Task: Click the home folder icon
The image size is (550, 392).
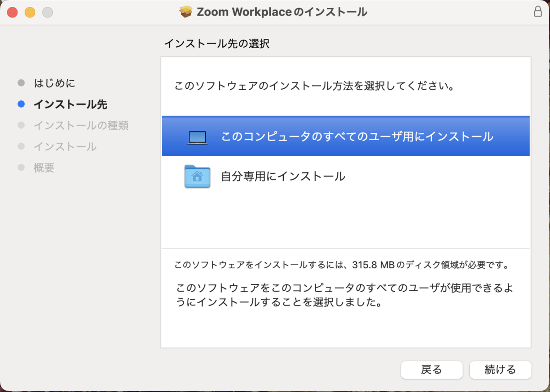Action: 197,176
